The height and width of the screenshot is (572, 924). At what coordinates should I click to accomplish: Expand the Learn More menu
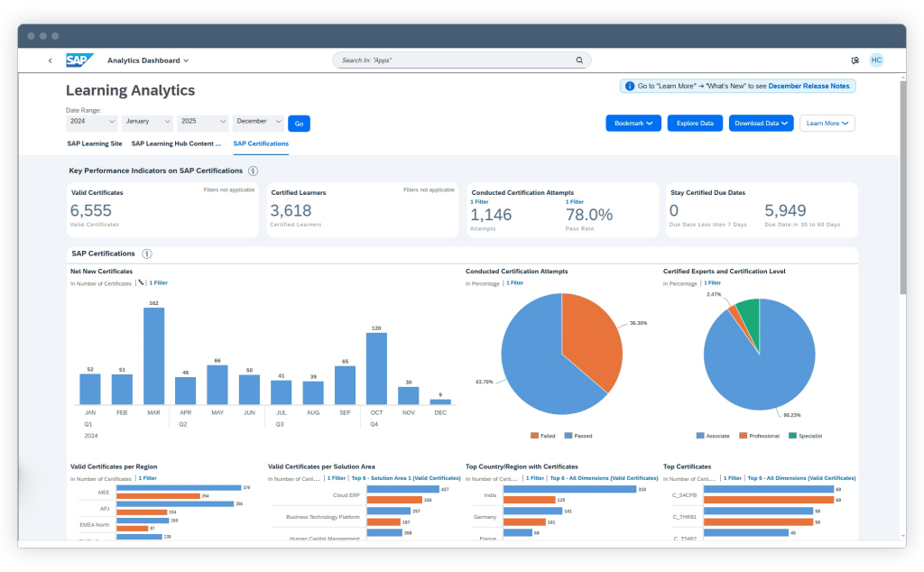827,123
